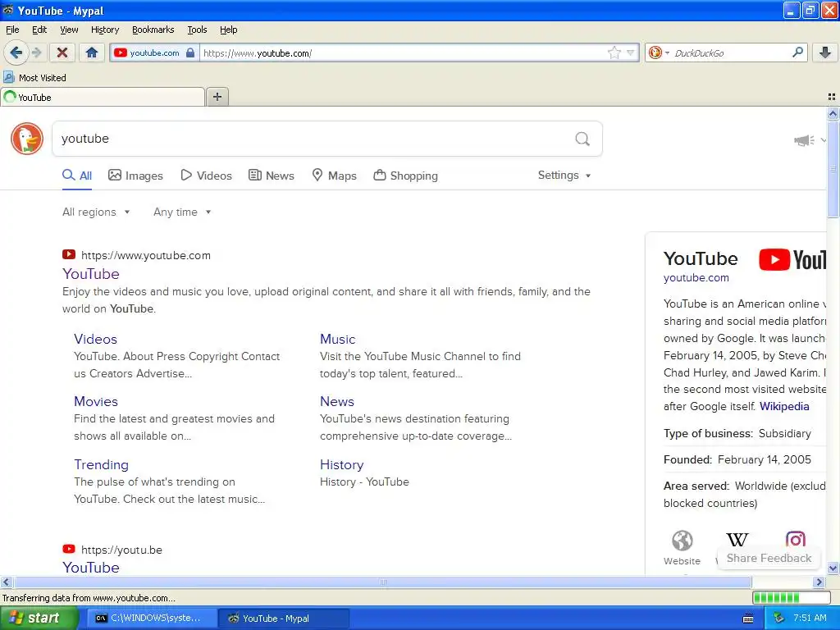Click the horizontal scrollbar left arrow

point(7,582)
